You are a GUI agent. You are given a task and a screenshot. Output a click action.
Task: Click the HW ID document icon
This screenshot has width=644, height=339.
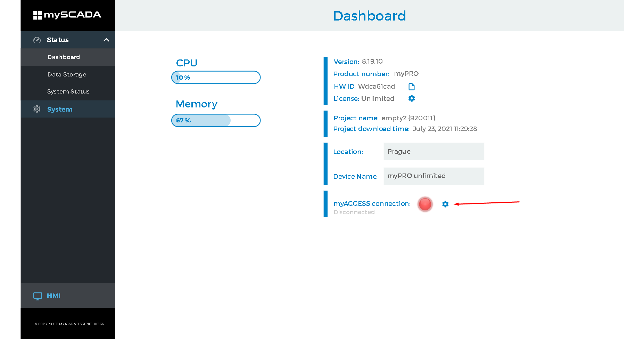coord(412,87)
